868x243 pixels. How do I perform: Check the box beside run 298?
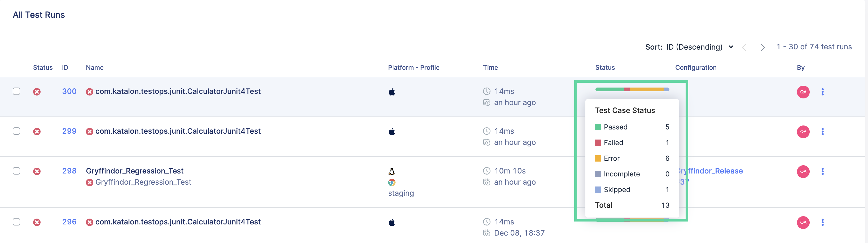pos(16,171)
